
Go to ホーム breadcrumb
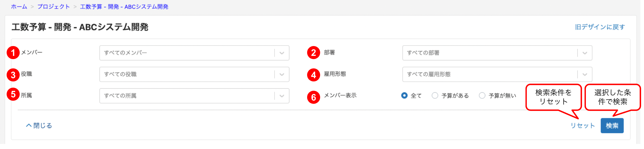[19, 7]
